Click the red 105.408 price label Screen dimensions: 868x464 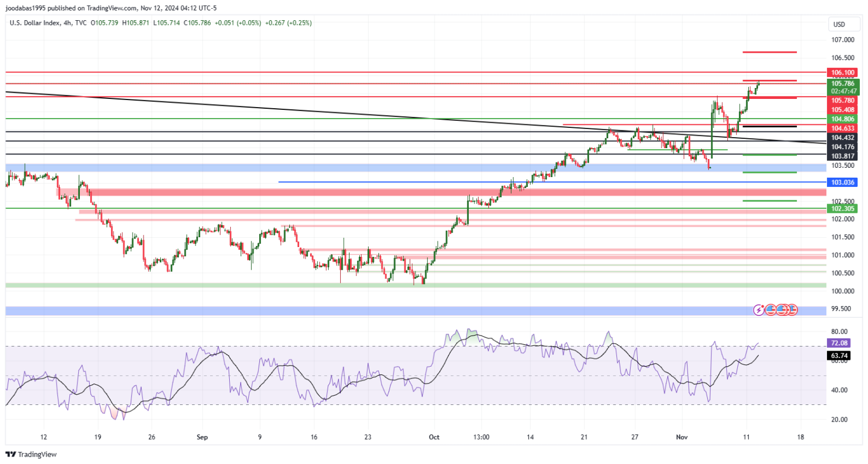tap(843, 110)
